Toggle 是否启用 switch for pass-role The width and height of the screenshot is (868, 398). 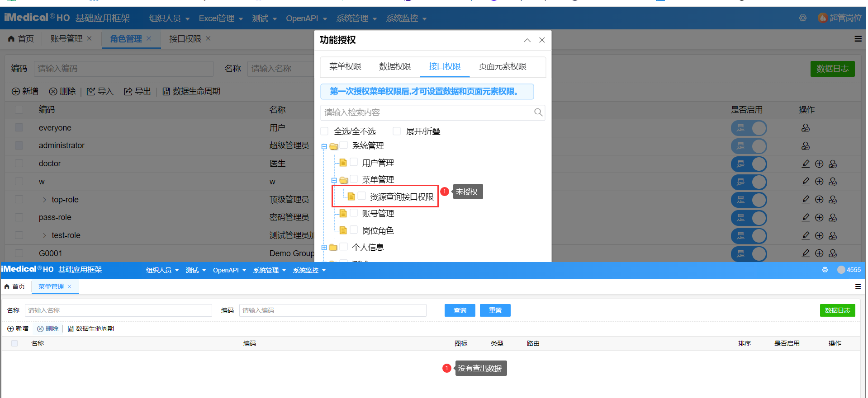pyautogui.click(x=749, y=218)
